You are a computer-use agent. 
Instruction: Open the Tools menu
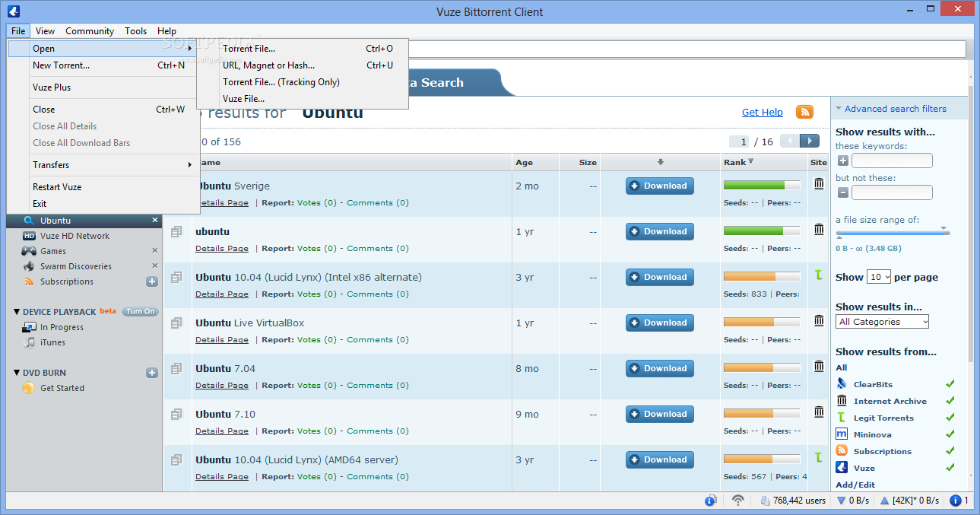pos(135,31)
